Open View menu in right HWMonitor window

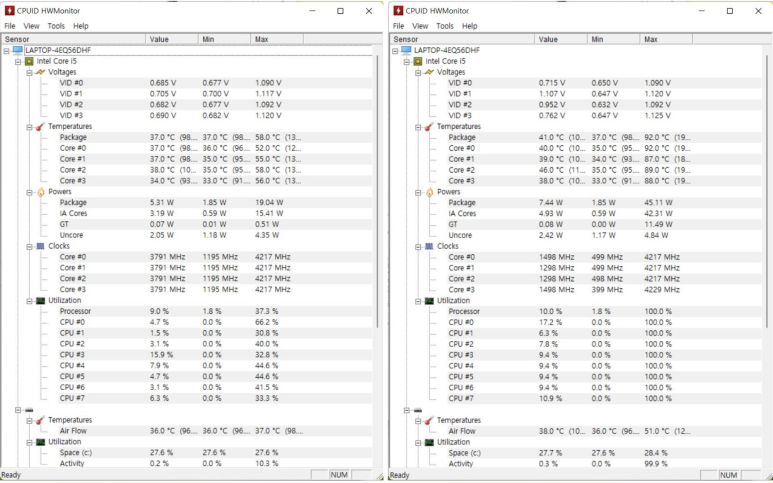[420, 26]
